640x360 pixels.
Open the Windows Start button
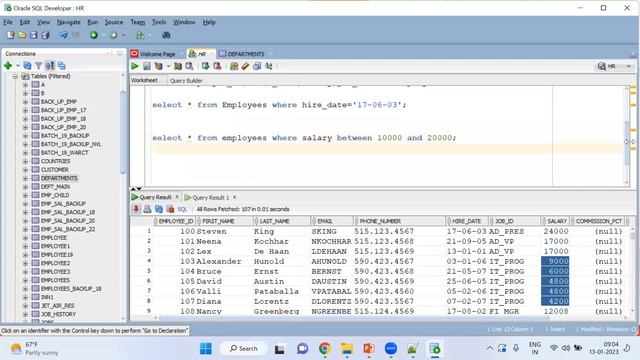point(206,349)
